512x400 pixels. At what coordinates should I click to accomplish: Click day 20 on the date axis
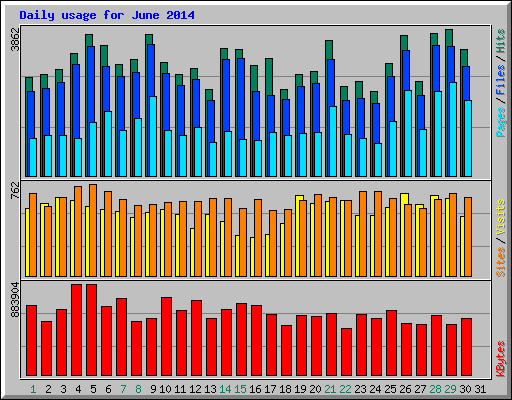[315, 389]
